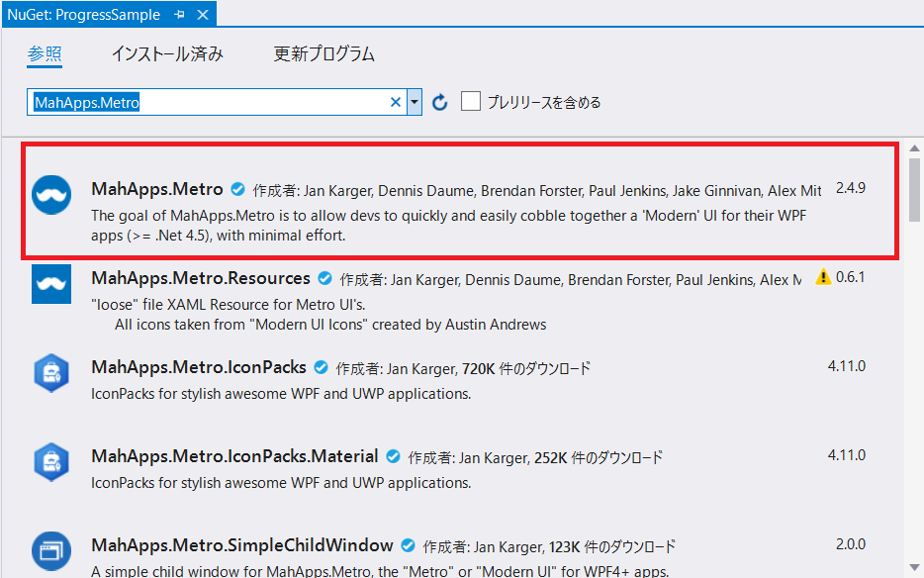The height and width of the screenshot is (578, 924).
Task: Select the MahApps.Metro package title
Action: pos(157,189)
